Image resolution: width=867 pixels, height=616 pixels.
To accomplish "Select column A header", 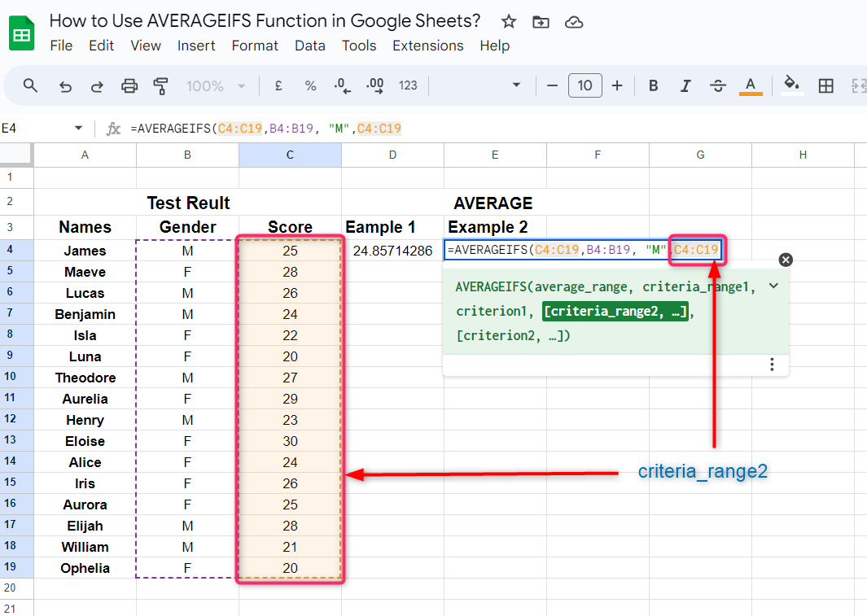I will pyautogui.click(x=85, y=155).
